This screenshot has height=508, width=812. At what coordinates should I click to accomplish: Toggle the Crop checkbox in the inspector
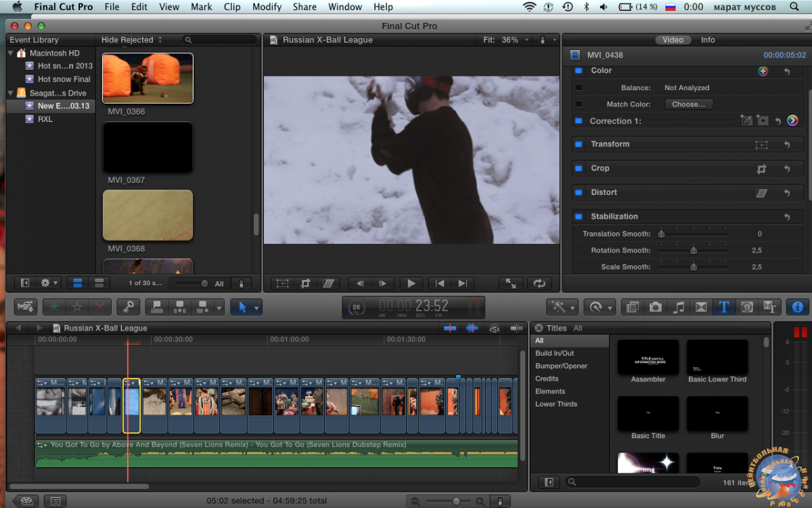click(x=579, y=168)
